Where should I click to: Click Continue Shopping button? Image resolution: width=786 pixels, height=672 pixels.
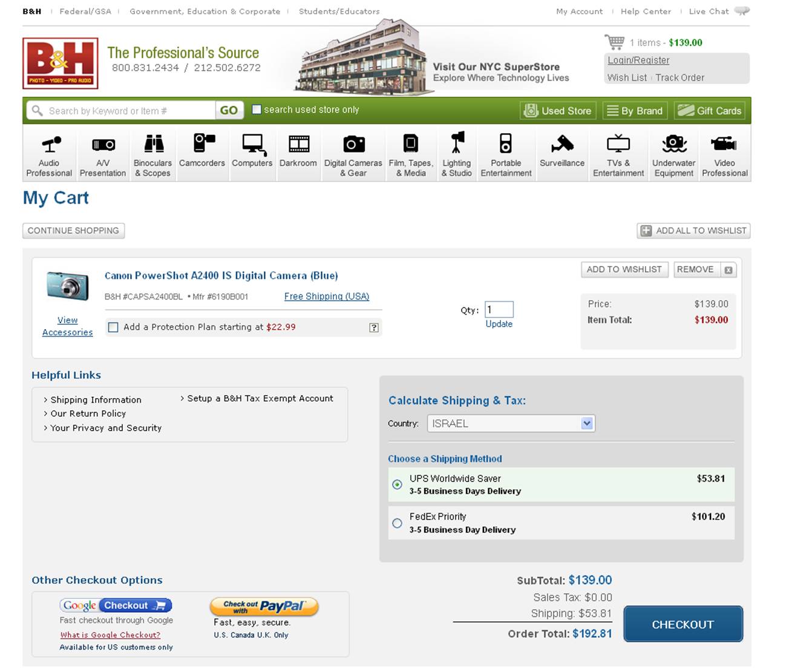click(73, 230)
